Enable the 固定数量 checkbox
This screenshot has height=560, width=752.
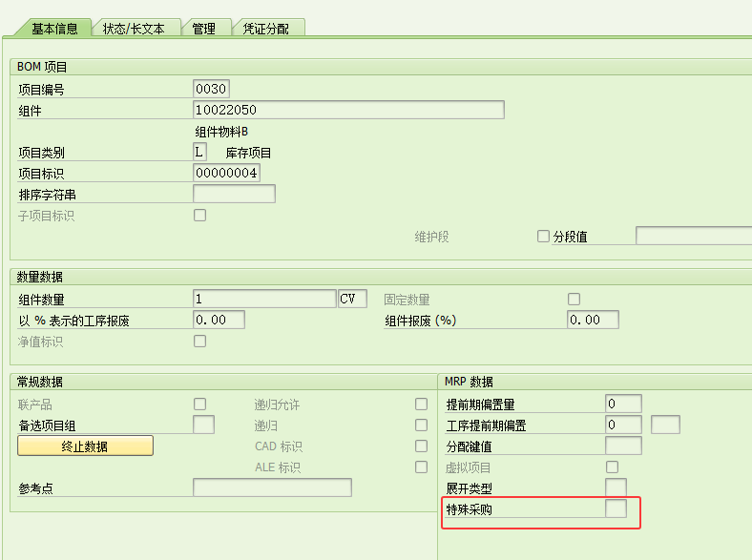574,300
